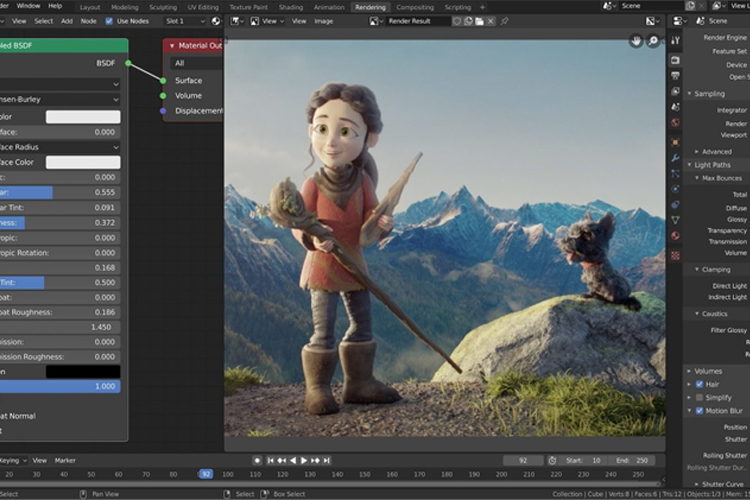Click the jump to start playback button

(270, 460)
